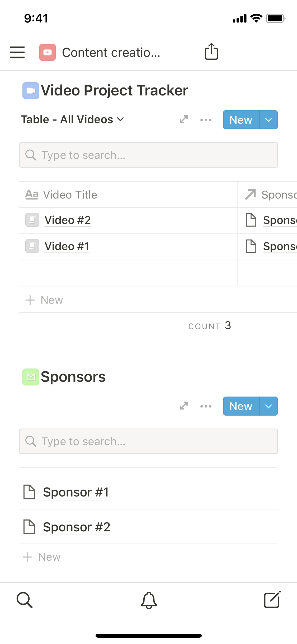The width and height of the screenshot is (297, 644).
Task: Open the Video #2 entry
Action: tap(68, 220)
